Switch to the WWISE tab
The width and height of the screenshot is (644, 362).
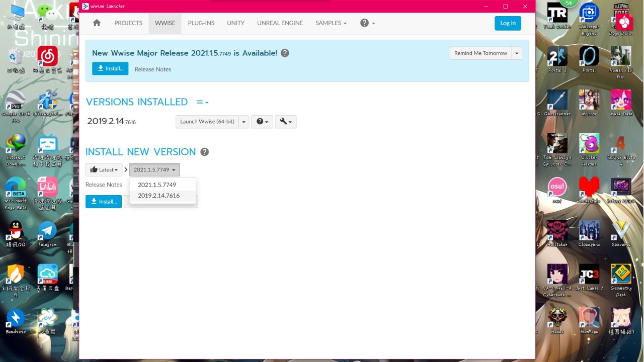165,23
